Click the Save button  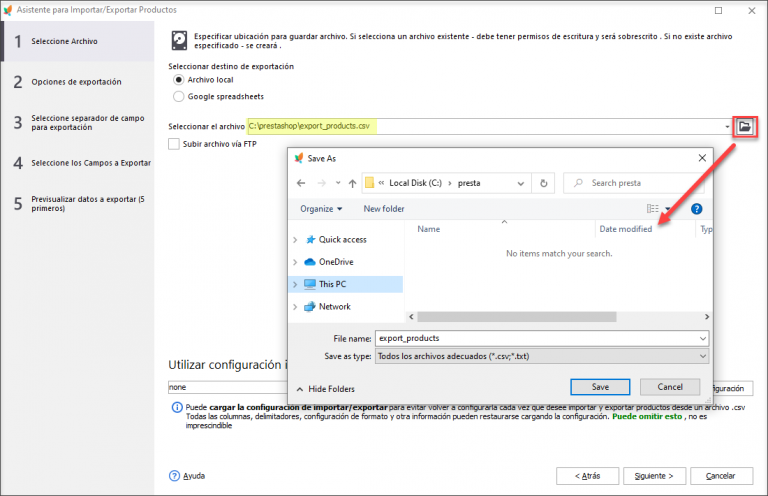(x=600, y=387)
